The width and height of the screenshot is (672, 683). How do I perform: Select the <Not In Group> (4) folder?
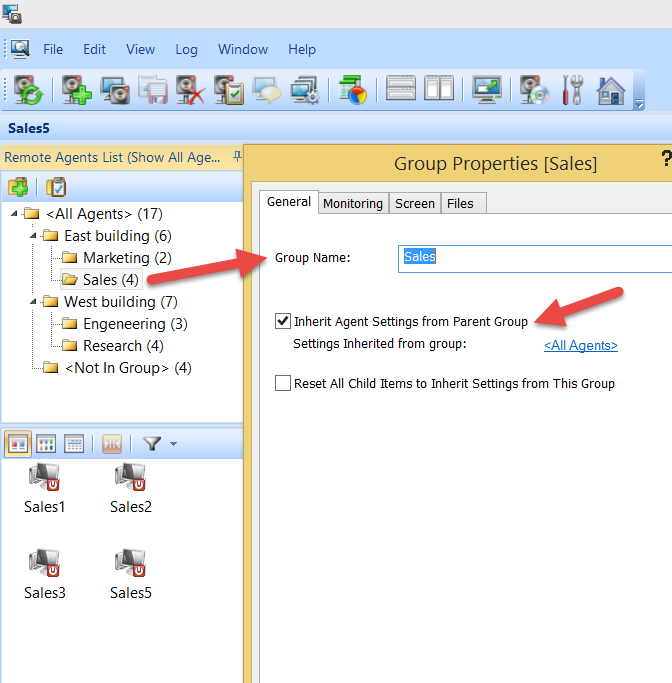128,368
